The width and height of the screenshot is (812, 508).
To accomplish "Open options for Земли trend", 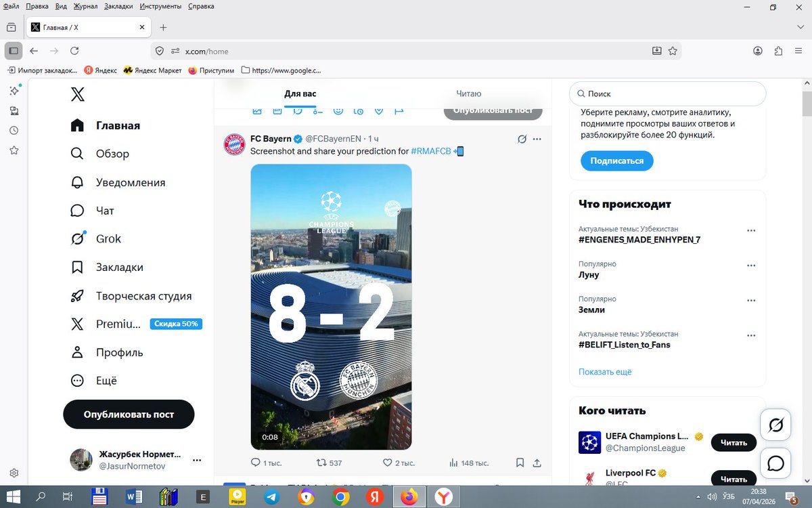I will pos(750,300).
